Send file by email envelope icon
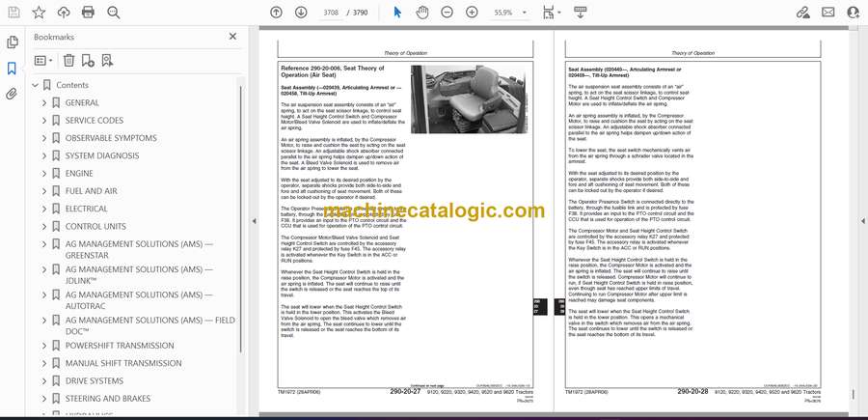 tap(828, 13)
